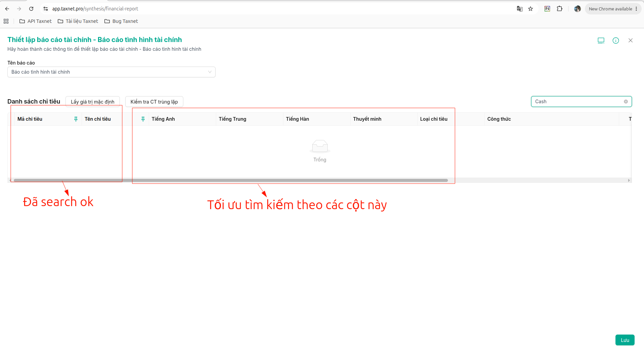Click the pin icon on Mã chỉ tiêu column
644x348 pixels.
point(76,119)
